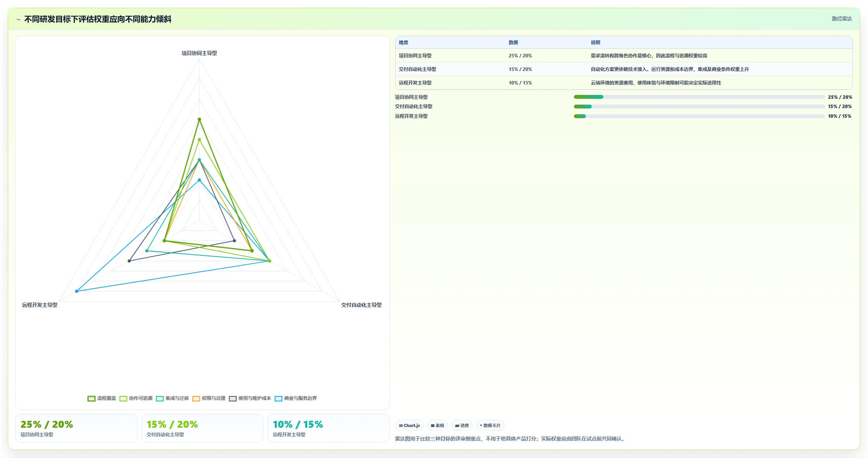
Task: Hide the 集成与迁移 dataset via legend
Action: tap(172, 398)
